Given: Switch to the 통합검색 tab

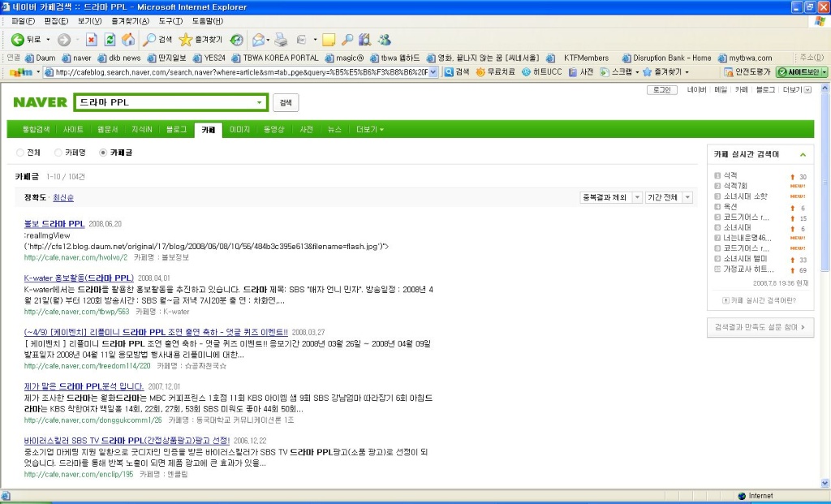Looking at the screenshot, I should click(x=36, y=129).
